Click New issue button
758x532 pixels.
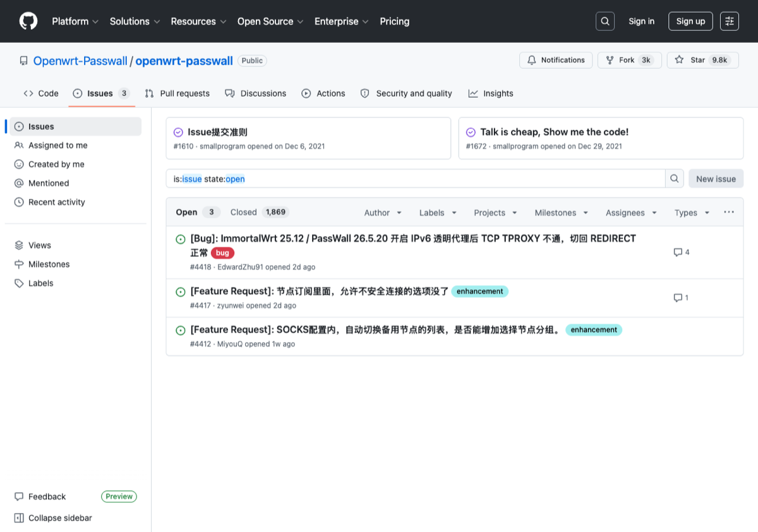716,179
